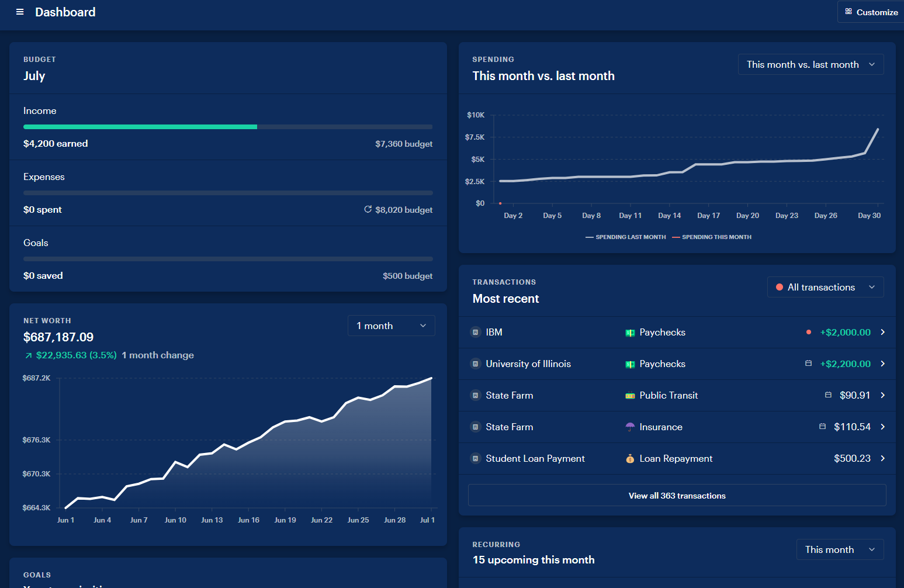Click View all 363 transactions button
The image size is (904, 588).
[x=677, y=496]
